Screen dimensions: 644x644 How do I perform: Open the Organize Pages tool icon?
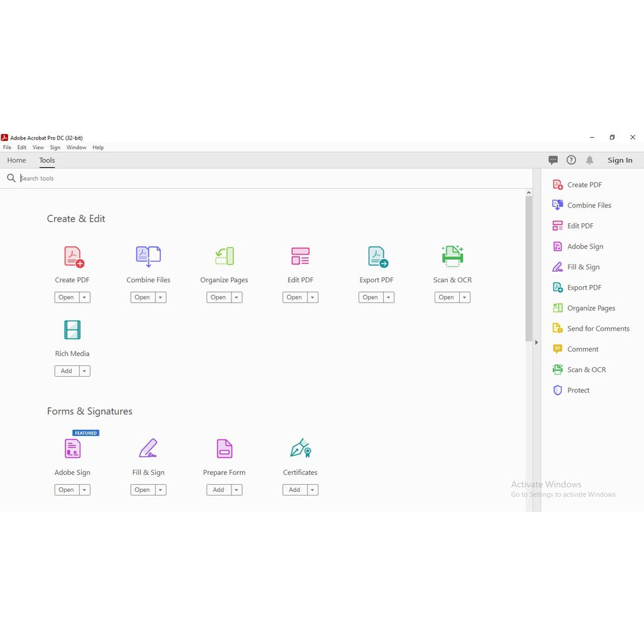pyautogui.click(x=224, y=256)
